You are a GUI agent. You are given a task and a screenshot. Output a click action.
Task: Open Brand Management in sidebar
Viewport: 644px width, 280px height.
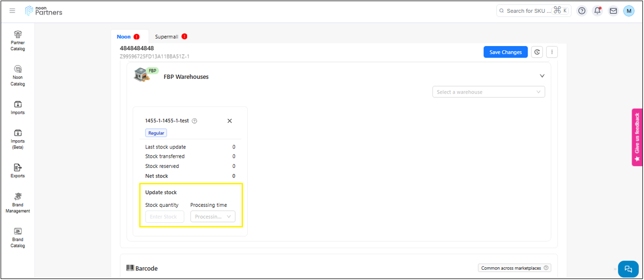point(18,202)
